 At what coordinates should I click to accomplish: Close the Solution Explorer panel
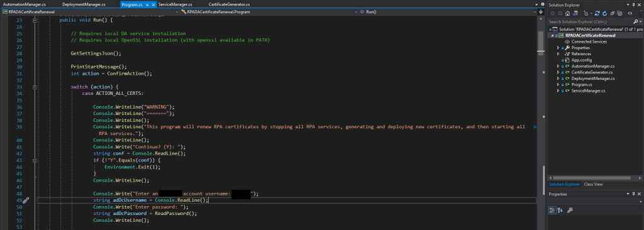639,4
